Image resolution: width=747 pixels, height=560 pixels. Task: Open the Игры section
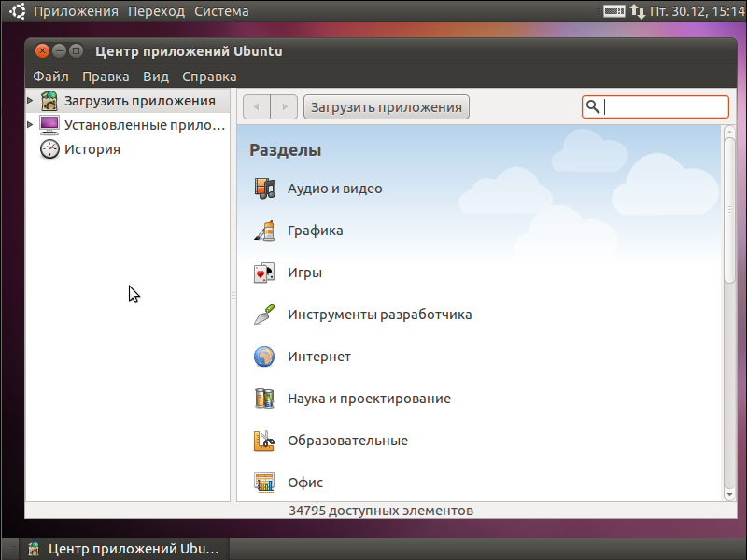point(305,273)
